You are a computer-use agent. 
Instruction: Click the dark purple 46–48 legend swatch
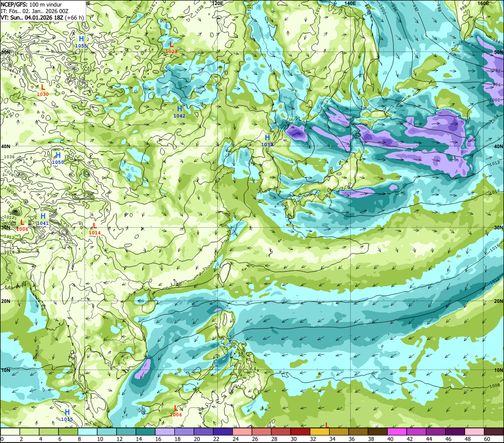click(455, 432)
